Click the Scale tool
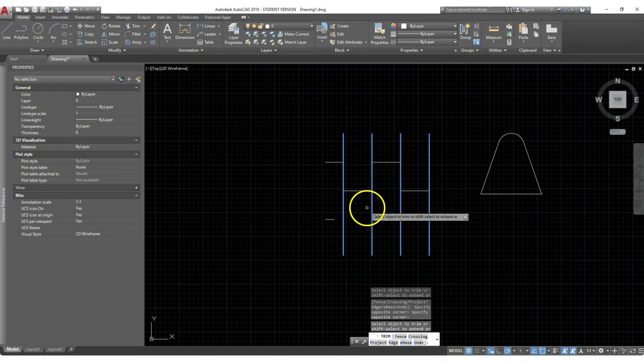The height and width of the screenshot is (362, 644). coord(110,42)
